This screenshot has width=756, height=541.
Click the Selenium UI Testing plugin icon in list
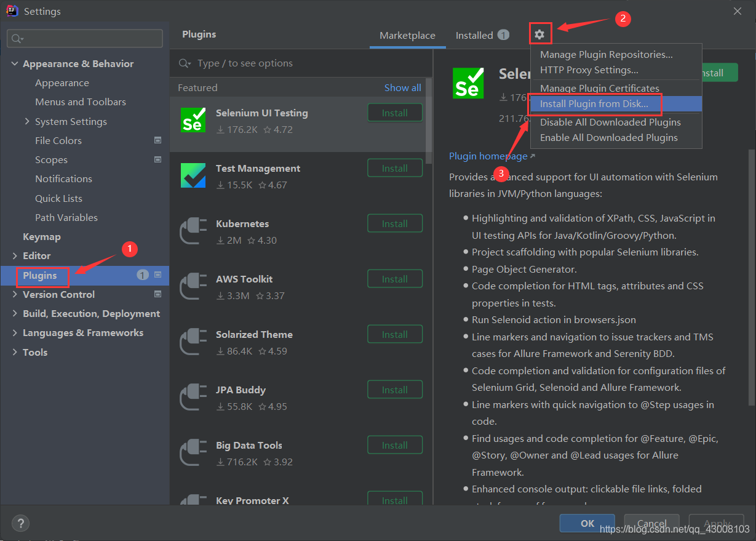pyautogui.click(x=193, y=119)
